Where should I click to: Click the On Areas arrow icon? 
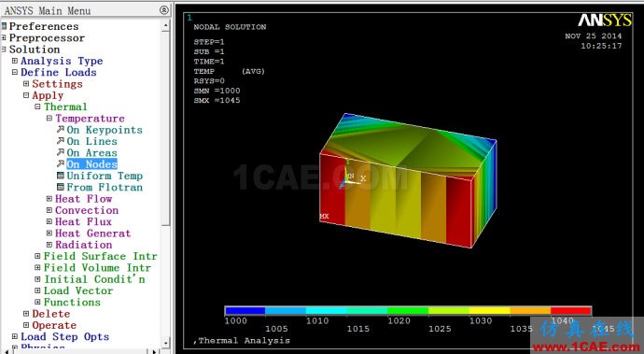pyautogui.click(x=61, y=152)
